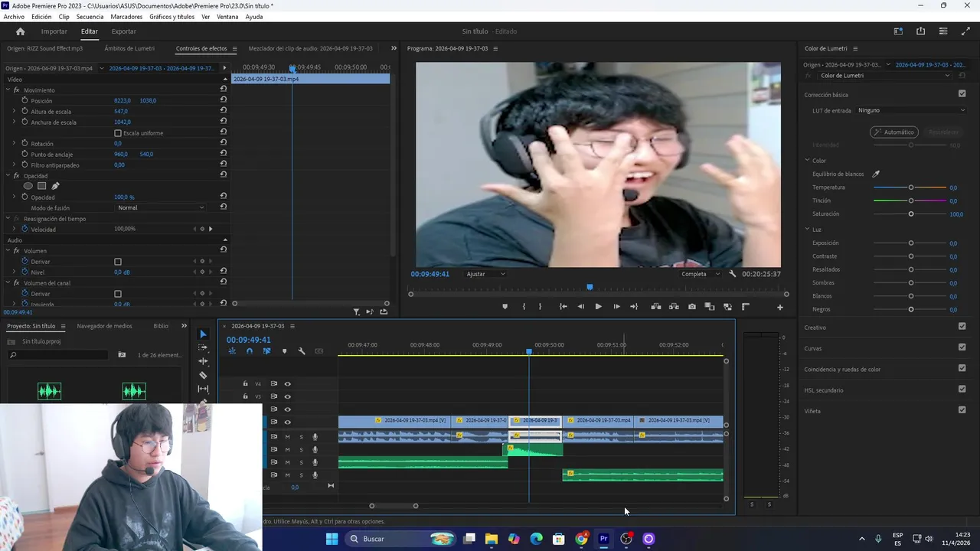Select ellipse mask tool under Opacidad
Image resolution: width=980 pixels, height=551 pixels.
28,186
